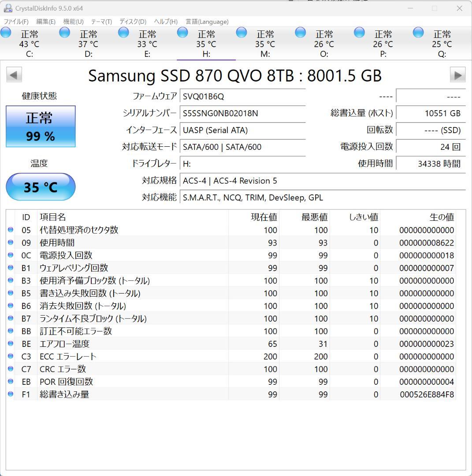This screenshot has width=472, height=476.
Task: Open the ディスク menu
Action: [133, 21]
